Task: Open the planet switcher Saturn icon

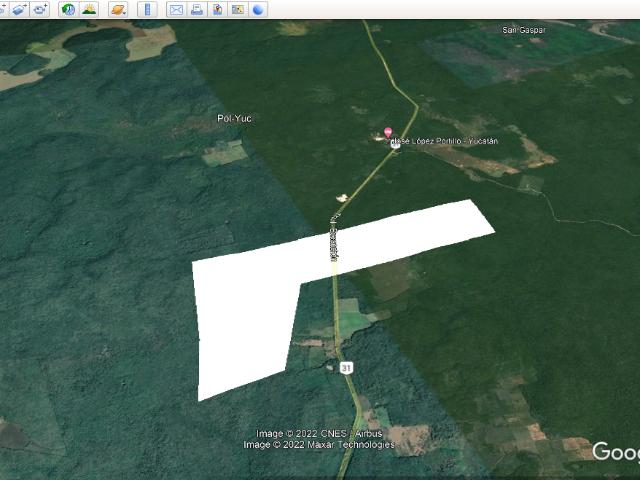Action: point(118,9)
